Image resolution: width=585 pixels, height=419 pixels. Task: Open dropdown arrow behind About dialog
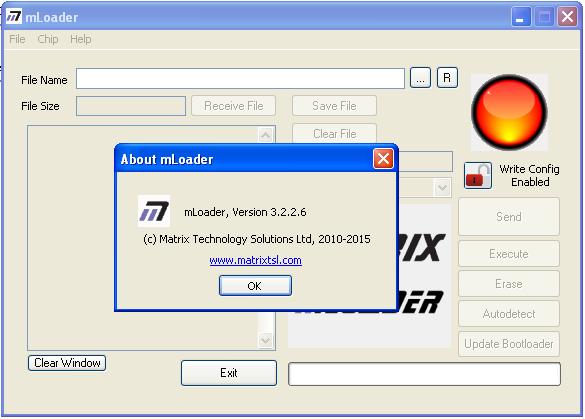click(x=442, y=188)
